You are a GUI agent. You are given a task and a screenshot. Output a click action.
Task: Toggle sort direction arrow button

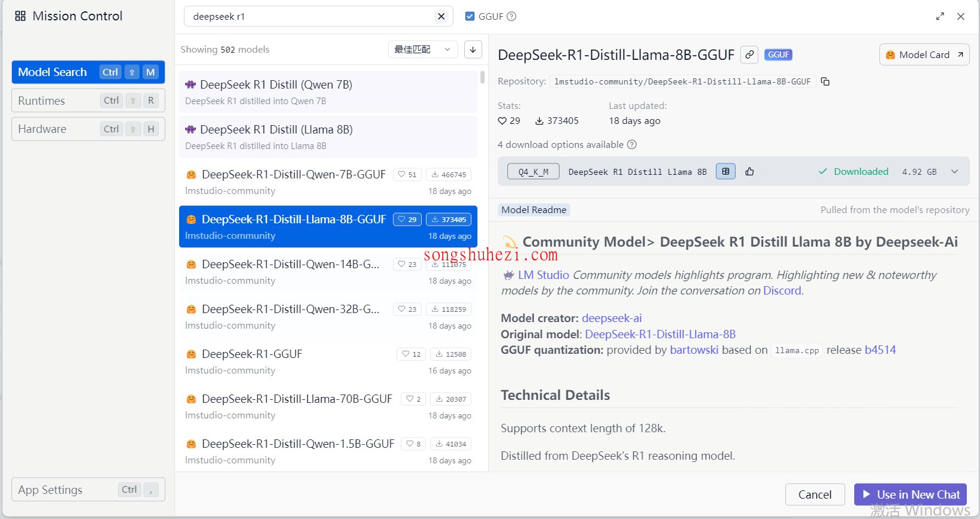pyautogui.click(x=473, y=50)
